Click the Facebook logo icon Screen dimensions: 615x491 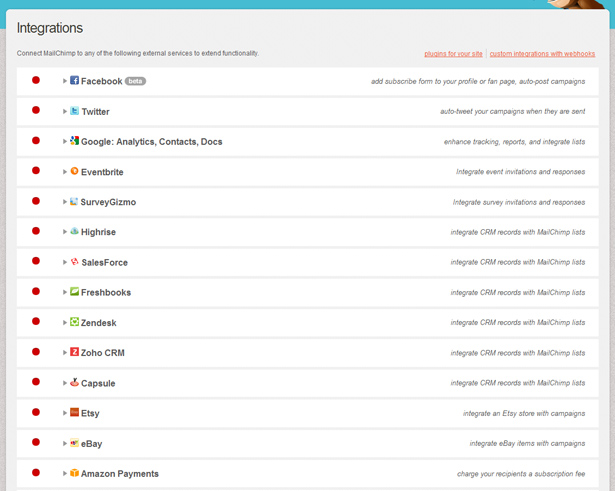75,80
